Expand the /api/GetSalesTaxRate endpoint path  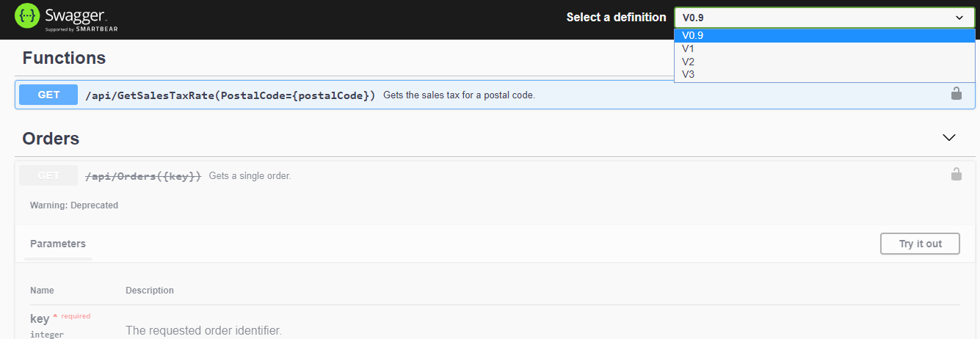[x=231, y=95]
